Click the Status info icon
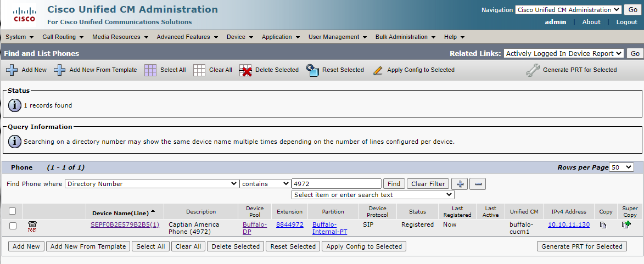644x264 pixels. tap(15, 105)
